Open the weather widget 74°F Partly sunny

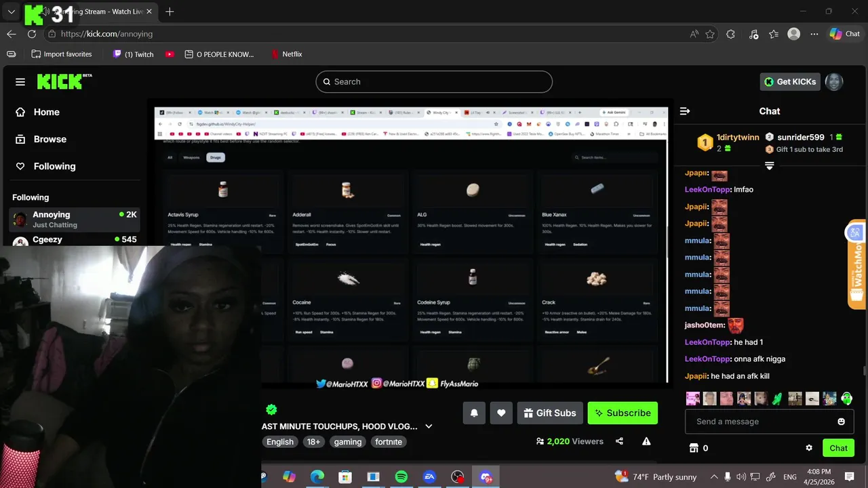tap(656, 477)
